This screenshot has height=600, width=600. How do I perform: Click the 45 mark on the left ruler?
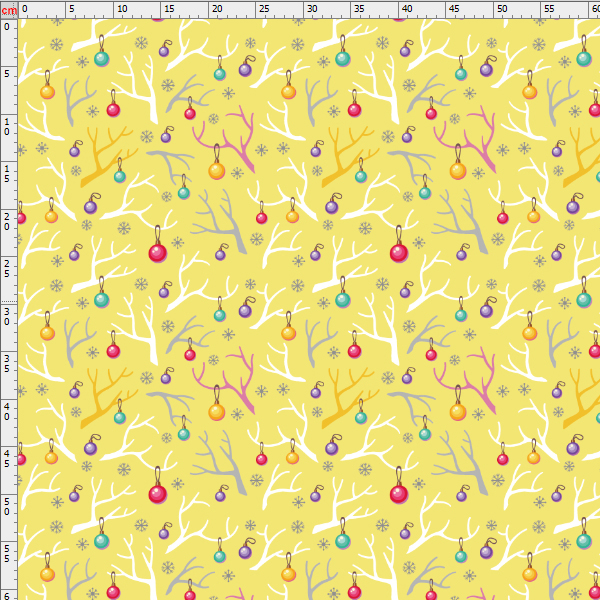coord(7,459)
